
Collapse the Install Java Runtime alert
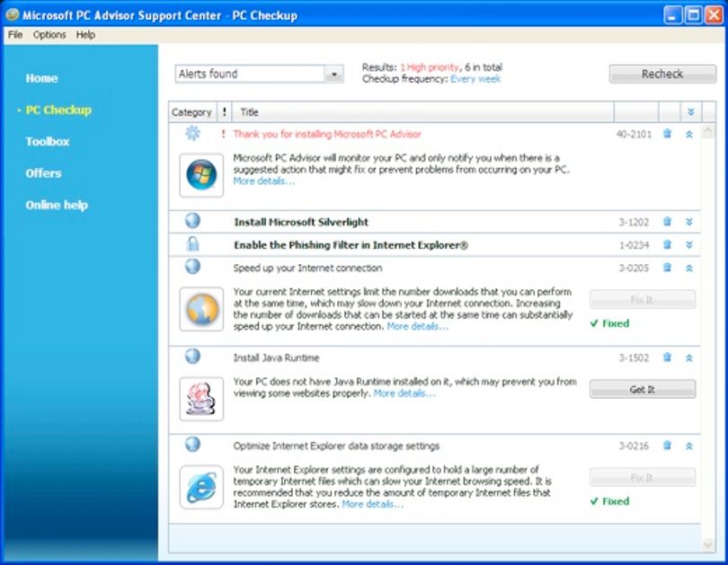click(689, 358)
